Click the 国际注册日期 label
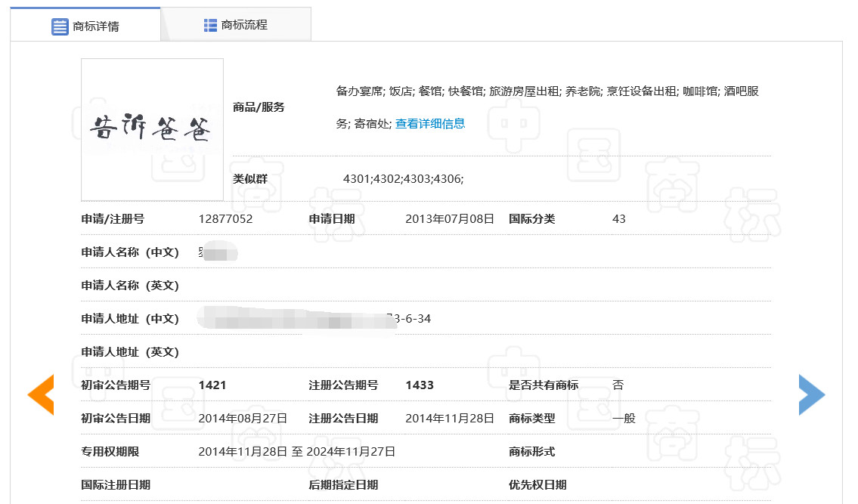 (x=116, y=485)
